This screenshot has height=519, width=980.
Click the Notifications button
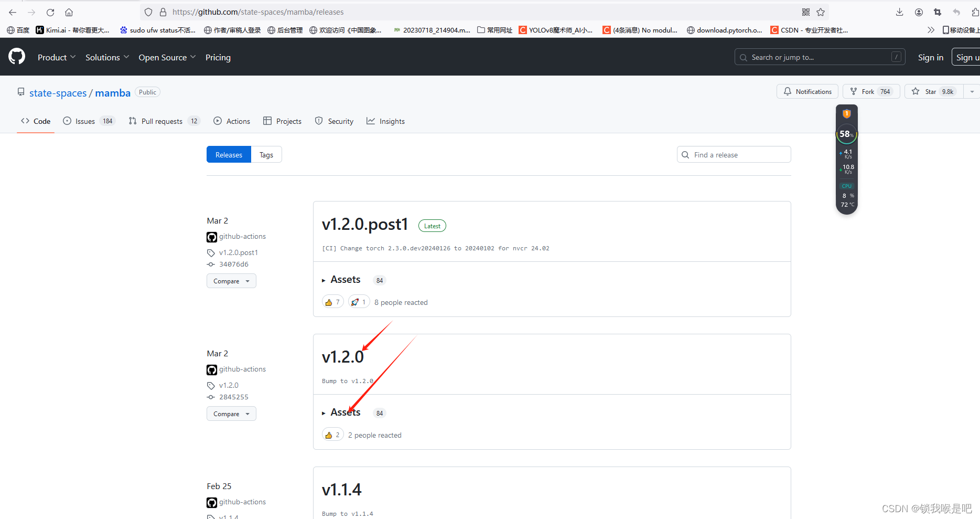[x=807, y=91]
